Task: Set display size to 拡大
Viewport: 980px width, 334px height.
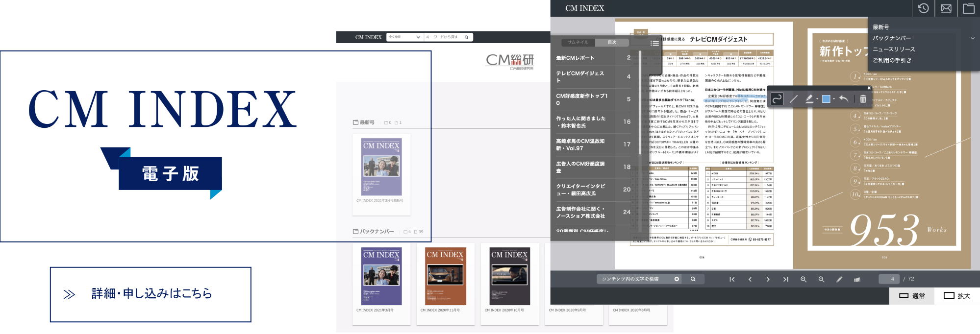Action: point(957,296)
